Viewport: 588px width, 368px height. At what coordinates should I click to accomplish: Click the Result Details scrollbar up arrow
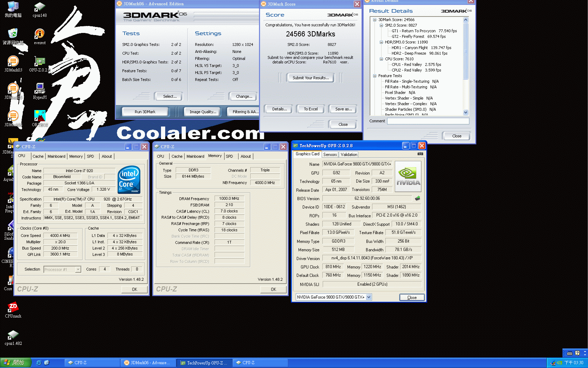(x=465, y=20)
